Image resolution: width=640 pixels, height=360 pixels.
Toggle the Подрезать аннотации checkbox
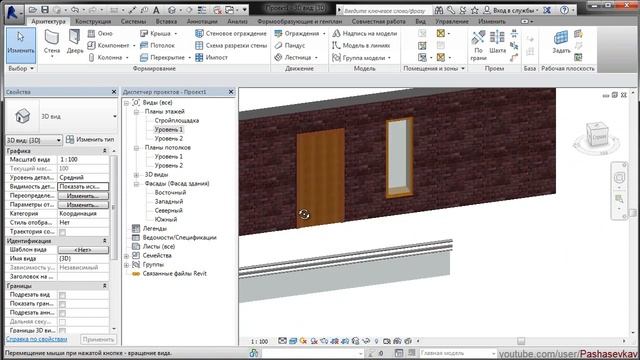click(x=62, y=313)
